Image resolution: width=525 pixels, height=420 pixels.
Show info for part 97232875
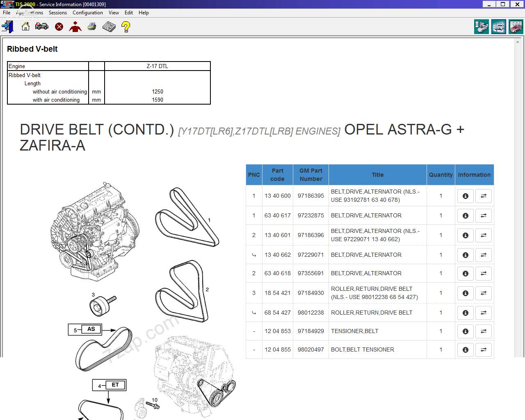466,216
